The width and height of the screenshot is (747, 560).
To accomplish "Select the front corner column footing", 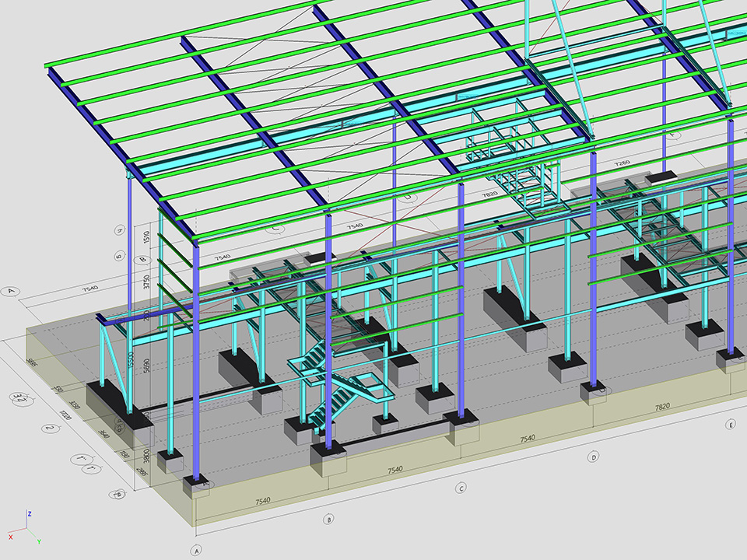I will coord(197,486).
